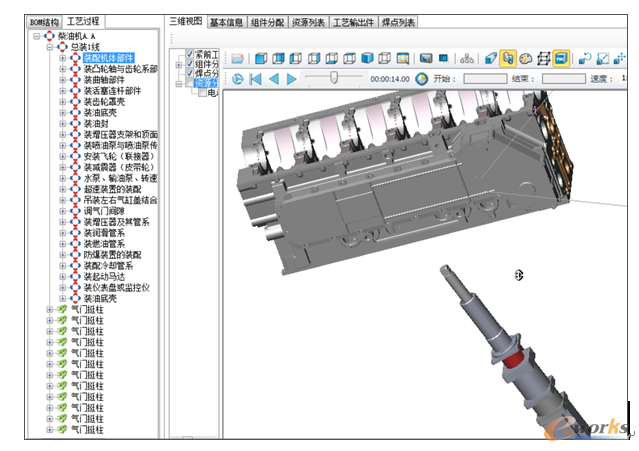
Task: Click the first cube view icon
Action: tap(262, 59)
